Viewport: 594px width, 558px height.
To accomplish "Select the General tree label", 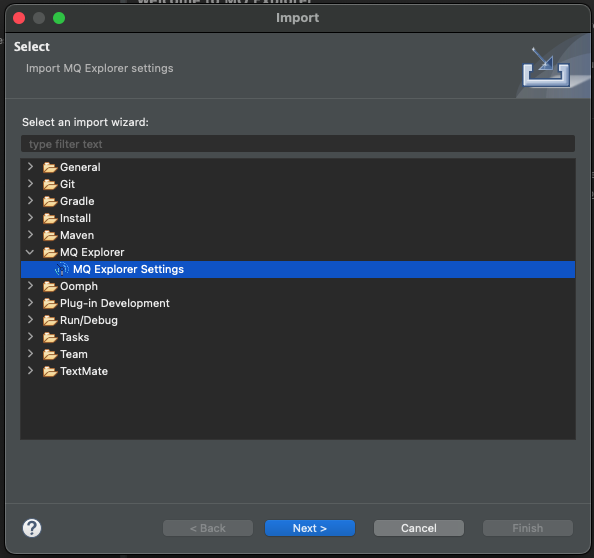I will pos(80,167).
